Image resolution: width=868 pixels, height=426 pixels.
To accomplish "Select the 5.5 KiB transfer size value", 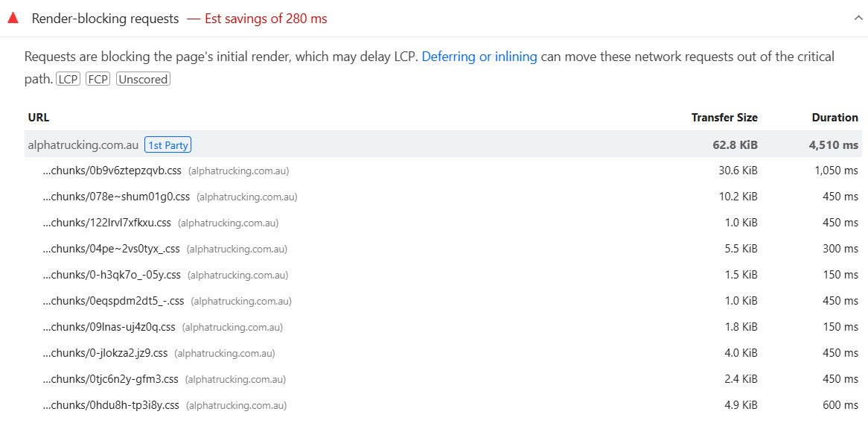I will tap(741, 249).
